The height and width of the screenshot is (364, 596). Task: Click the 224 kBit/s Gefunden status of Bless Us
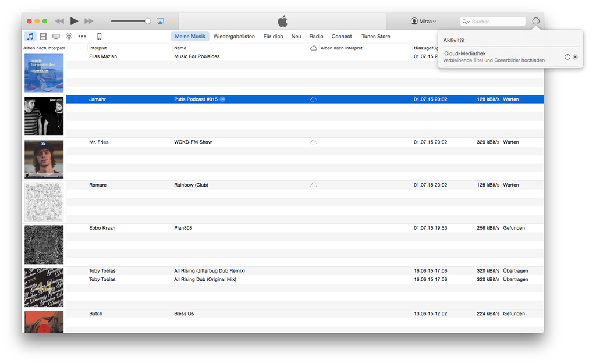pos(501,314)
